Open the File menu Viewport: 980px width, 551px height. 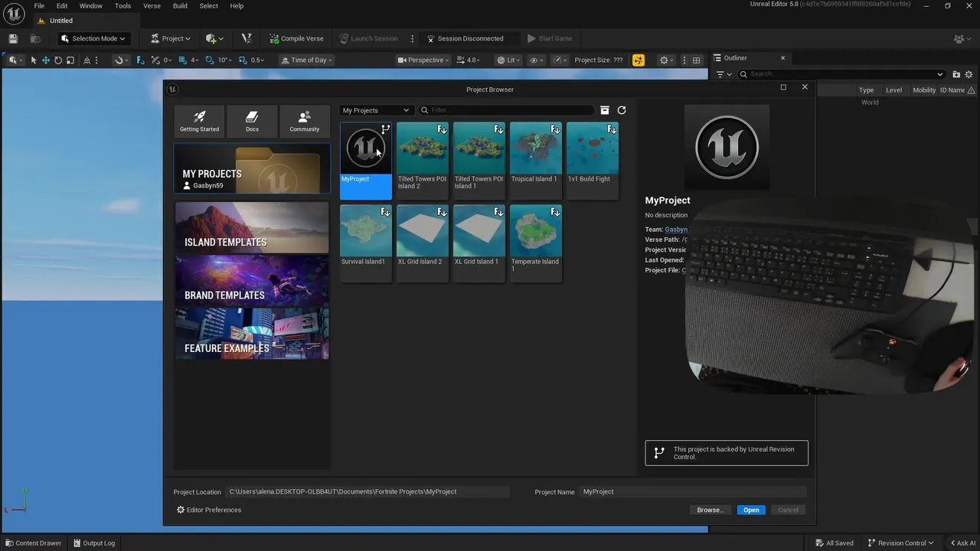(x=39, y=5)
